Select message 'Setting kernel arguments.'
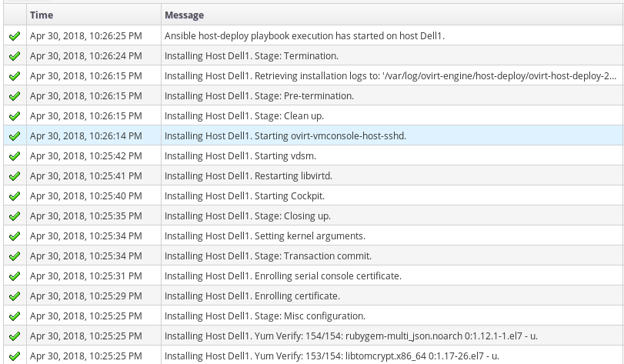624x364 pixels. (x=265, y=236)
